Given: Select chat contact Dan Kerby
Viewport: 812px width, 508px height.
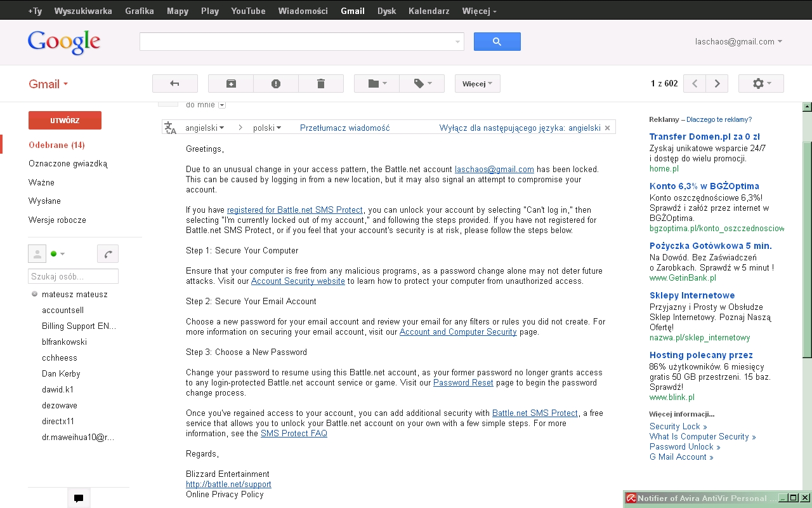Looking at the screenshot, I should pos(61,374).
